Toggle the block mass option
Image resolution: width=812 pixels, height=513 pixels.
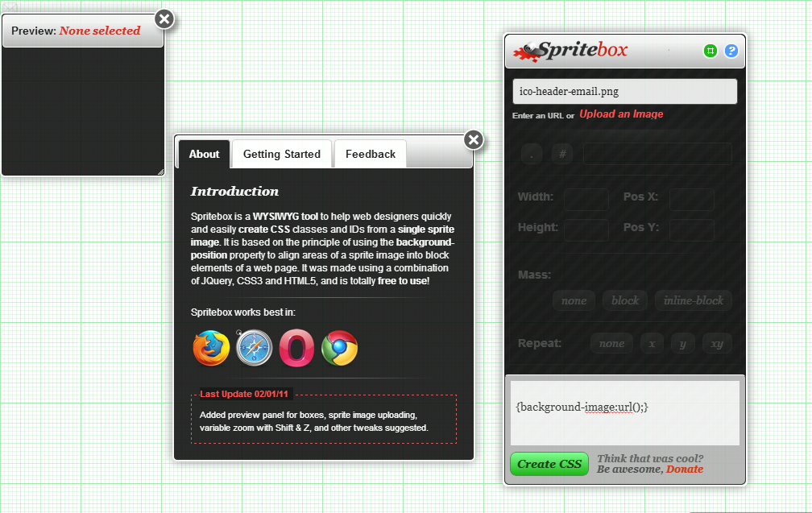pyautogui.click(x=625, y=300)
